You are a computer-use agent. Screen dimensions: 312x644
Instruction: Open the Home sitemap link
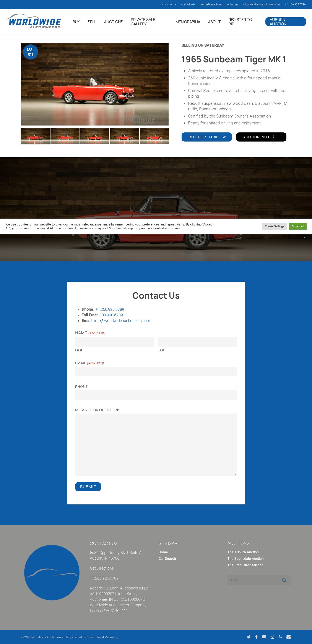pos(163,552)
